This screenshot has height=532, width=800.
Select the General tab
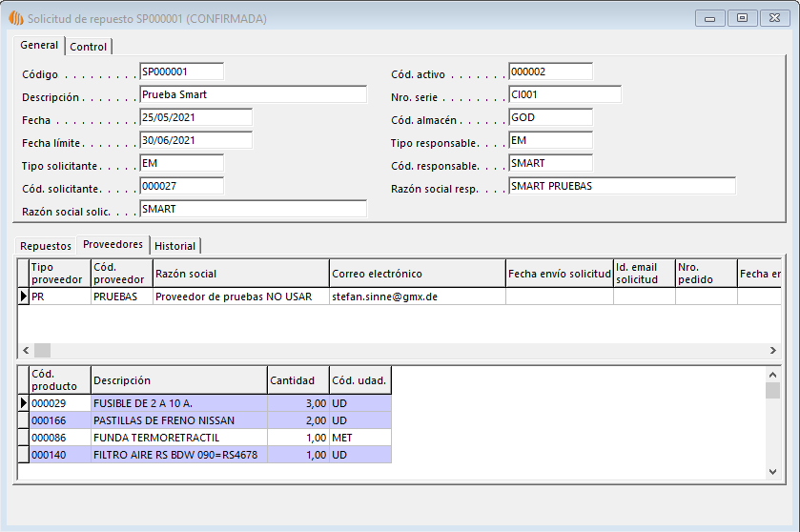click(39, 46)
